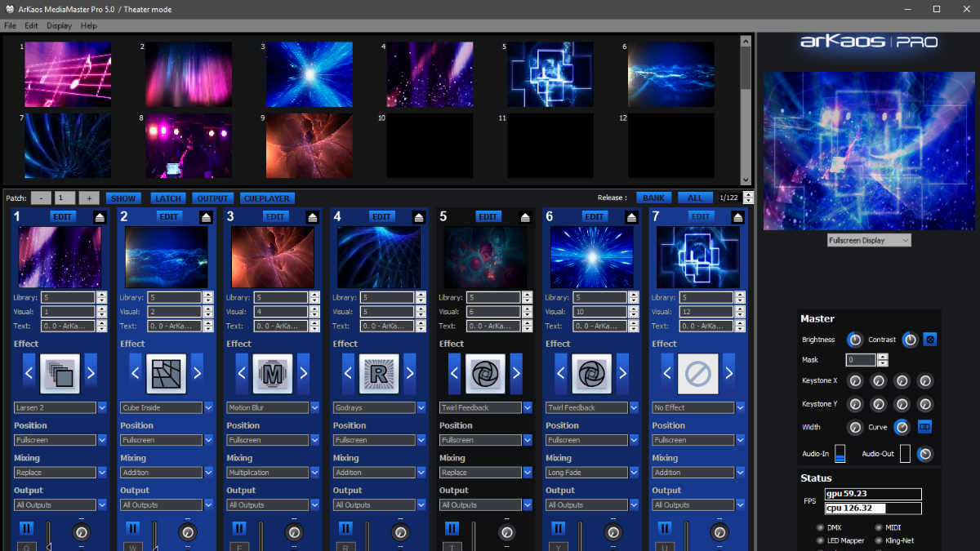This screenshot has width=980, height=551.
Task: Click the Audio-In level meter
Action: click(x=840, y=454)
